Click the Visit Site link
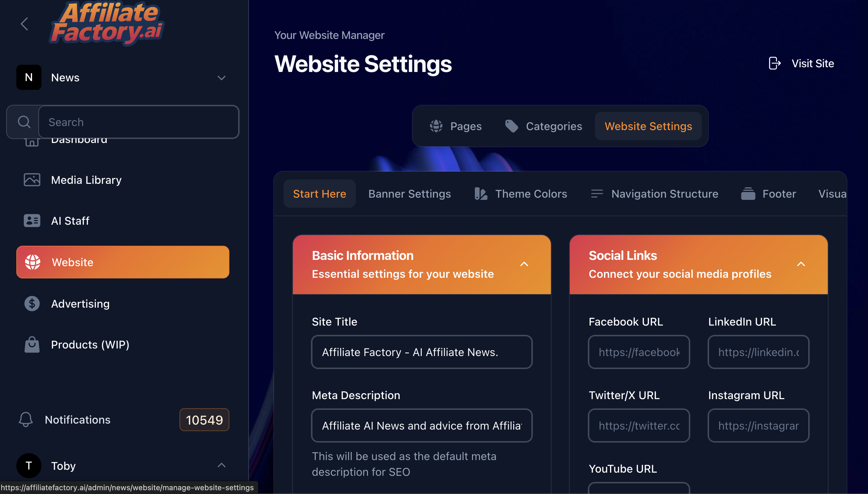 coord(812,63)
